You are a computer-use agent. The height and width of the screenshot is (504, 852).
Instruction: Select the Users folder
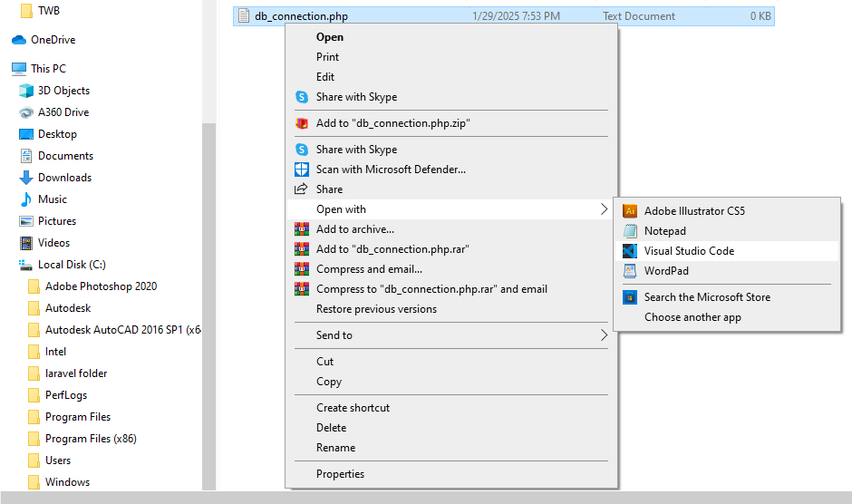(58, 460)
